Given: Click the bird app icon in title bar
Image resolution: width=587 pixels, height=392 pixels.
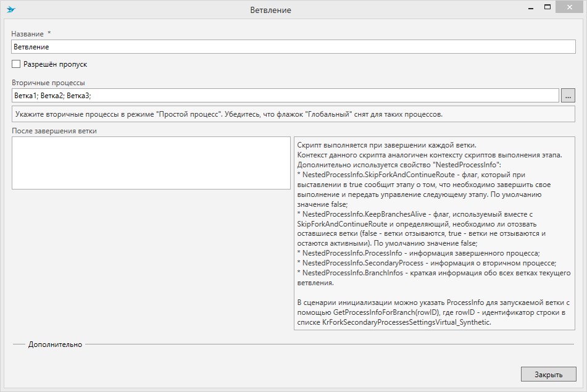Looking at the screenshot, I should coord(11,10).
